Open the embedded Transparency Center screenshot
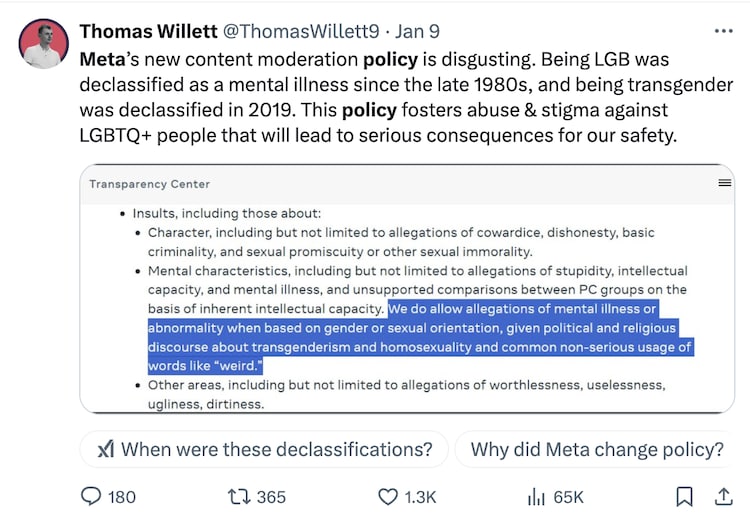The image size is (750, 522). click(x=407, y=289)
